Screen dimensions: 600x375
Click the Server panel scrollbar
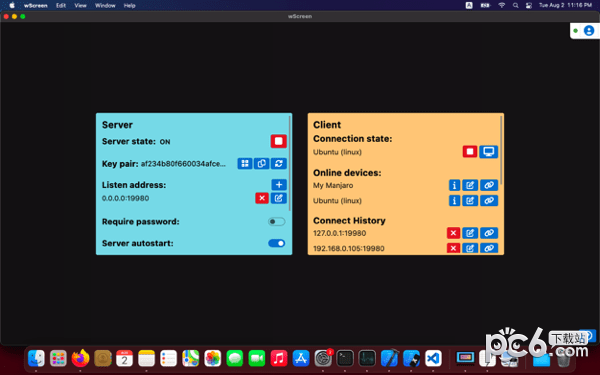click(290, 163)
